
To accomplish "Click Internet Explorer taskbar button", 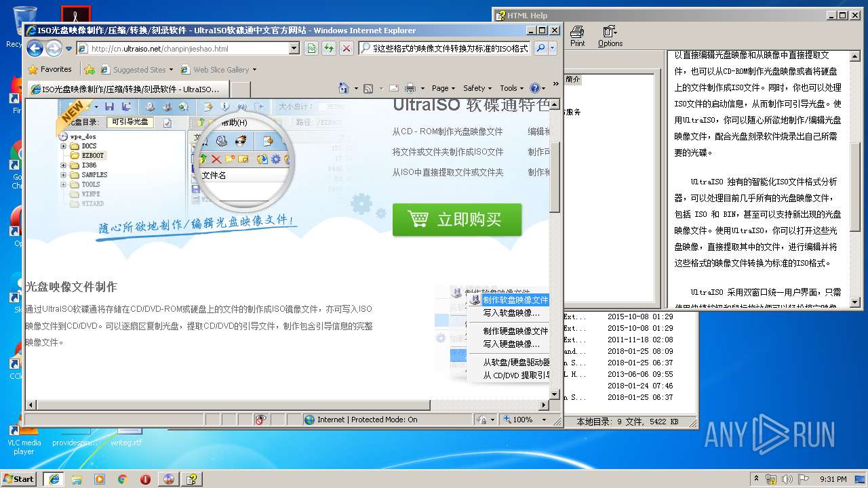I will (54, 479).
